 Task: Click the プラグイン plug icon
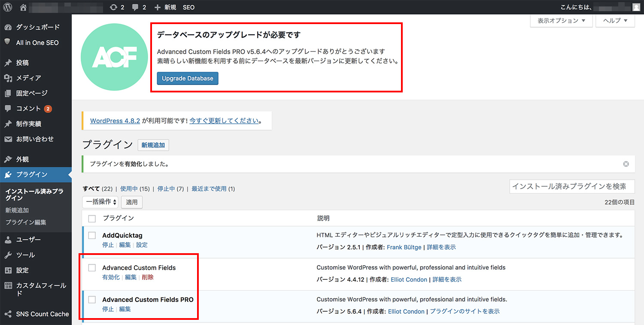point(8,175)
